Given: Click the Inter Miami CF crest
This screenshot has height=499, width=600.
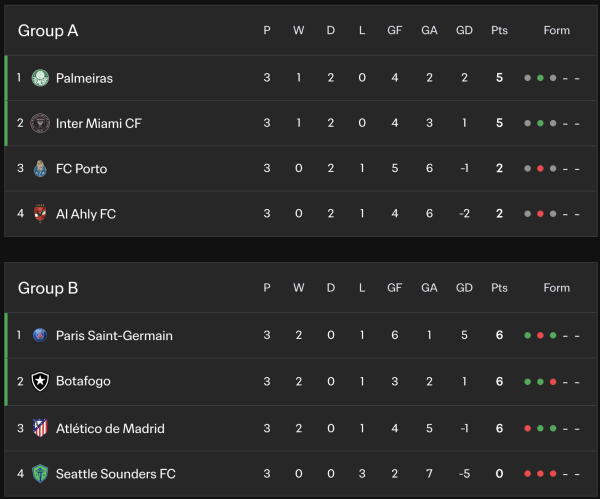Looking at the screenshot, I should point(40,123).
